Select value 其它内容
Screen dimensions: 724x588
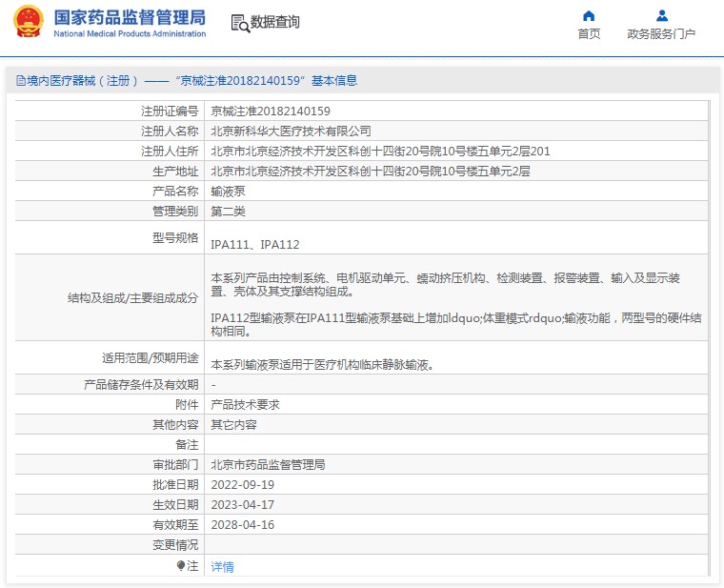[233, 425]
